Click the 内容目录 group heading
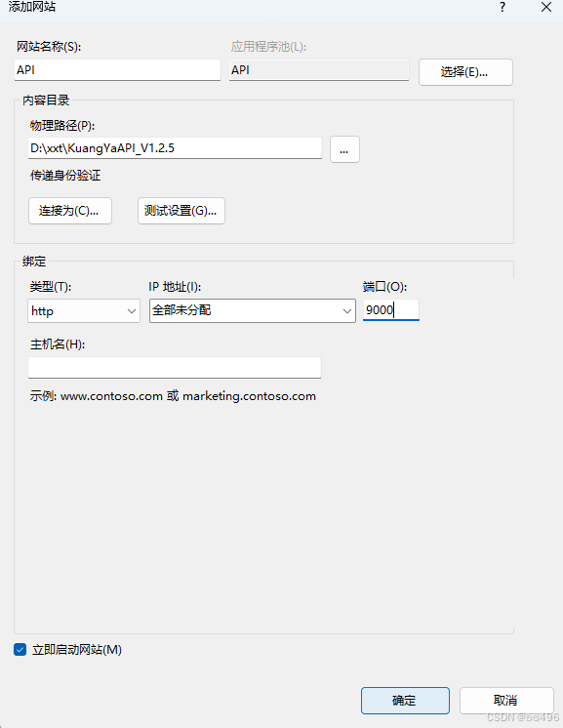563x728 pixels. 46,101
